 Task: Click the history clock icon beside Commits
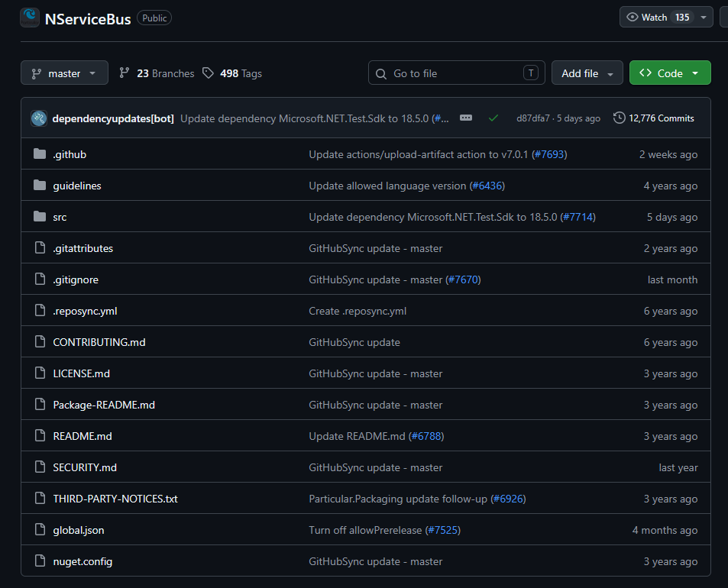coord(619,118)
